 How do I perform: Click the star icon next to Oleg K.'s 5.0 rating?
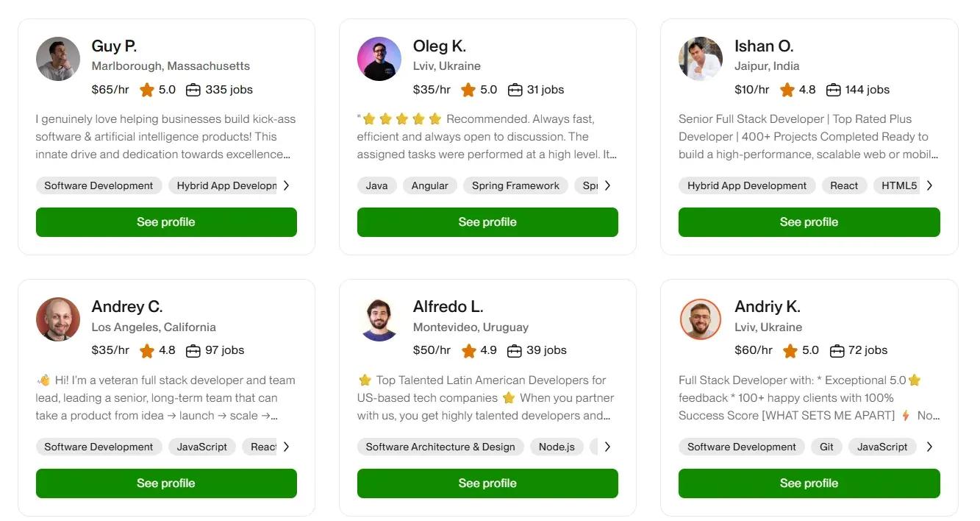[468, 89]
